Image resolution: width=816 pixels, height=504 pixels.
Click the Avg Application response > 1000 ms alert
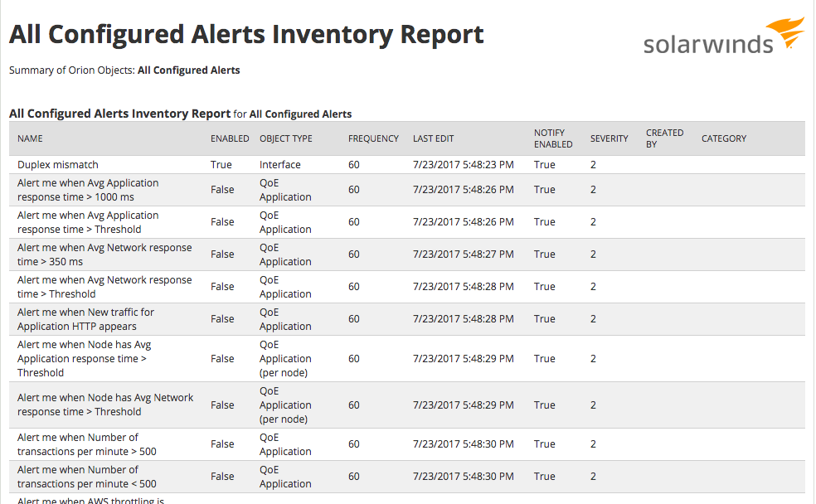(x=87, y=190)
